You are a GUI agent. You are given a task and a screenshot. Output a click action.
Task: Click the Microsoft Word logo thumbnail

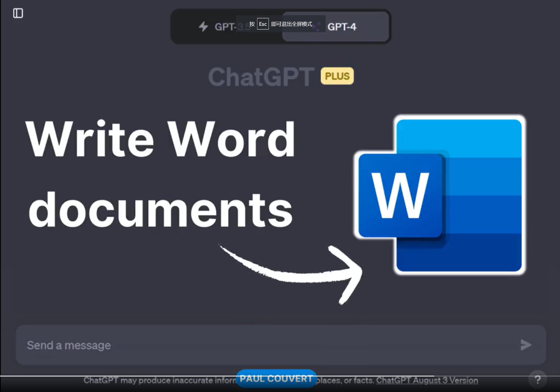(x=440, y=195)
